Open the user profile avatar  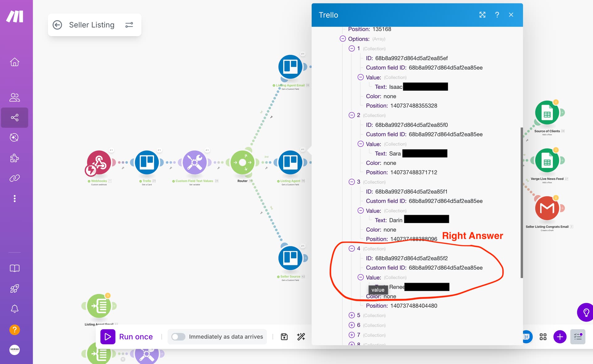pyautogui.click(x=15, y=350)
